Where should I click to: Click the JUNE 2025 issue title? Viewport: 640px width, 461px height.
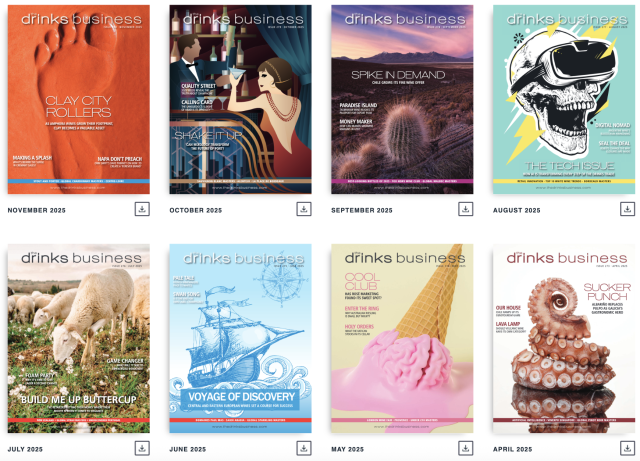(x=188, y=449)
